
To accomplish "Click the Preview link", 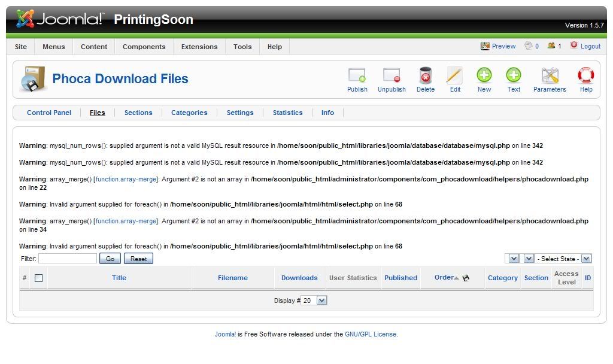I will 503,46.
